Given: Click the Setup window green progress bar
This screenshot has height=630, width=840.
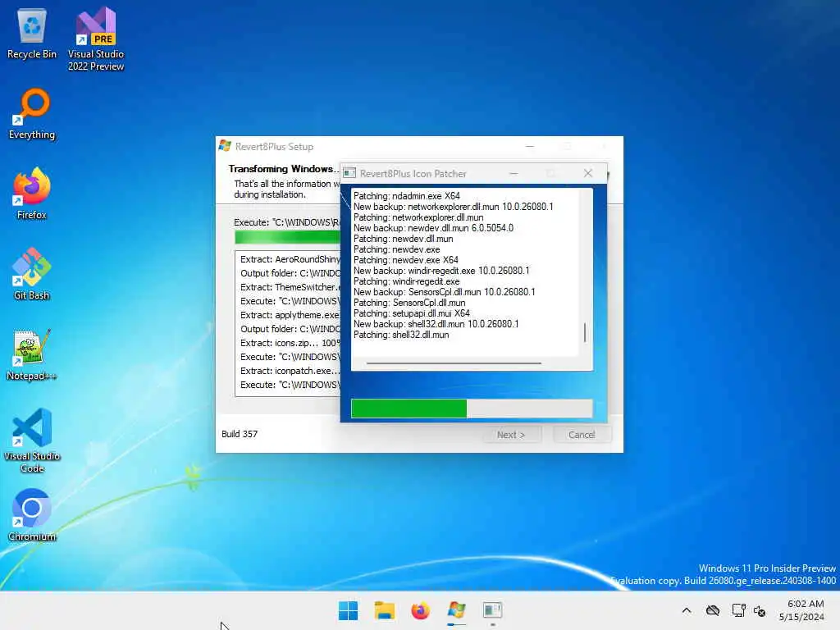Looking at the screenshot, I should pyautogui.click(x=287, y=237).
